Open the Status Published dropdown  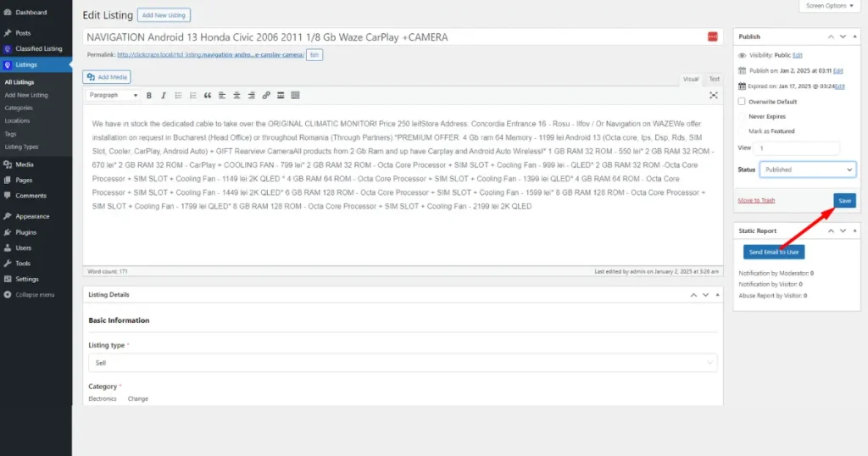[808, 170]
